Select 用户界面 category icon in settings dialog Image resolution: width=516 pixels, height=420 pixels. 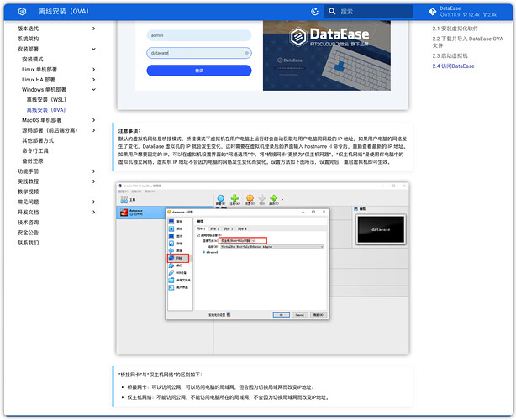[171, 287]
